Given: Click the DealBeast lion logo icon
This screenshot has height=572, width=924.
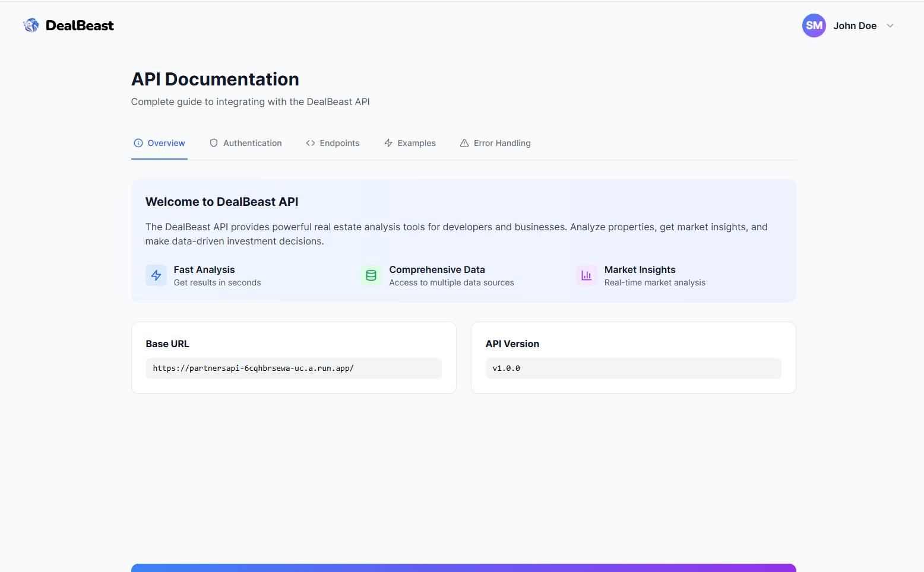Looking at the screenshot, I should coord(31,26).
